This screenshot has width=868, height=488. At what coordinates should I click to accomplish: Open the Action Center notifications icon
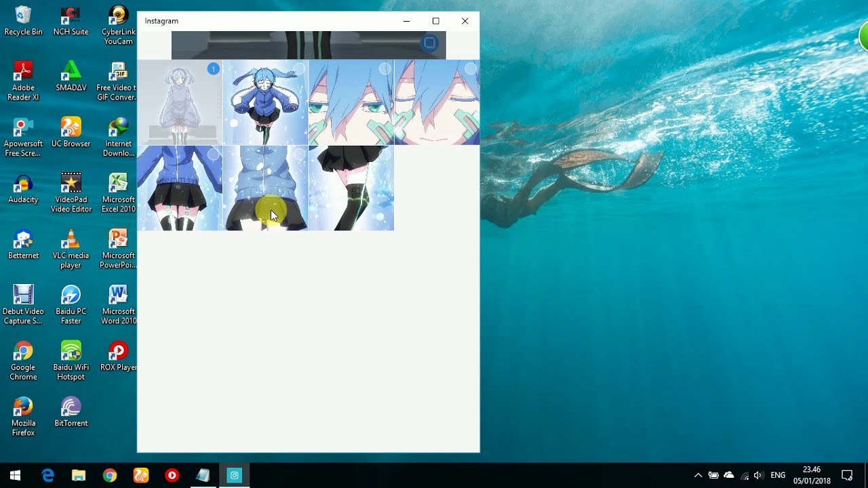[847, 475]
